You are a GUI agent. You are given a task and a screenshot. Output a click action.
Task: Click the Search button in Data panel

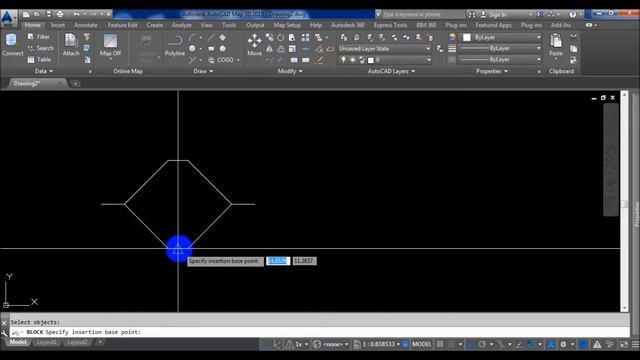[40, 48]
